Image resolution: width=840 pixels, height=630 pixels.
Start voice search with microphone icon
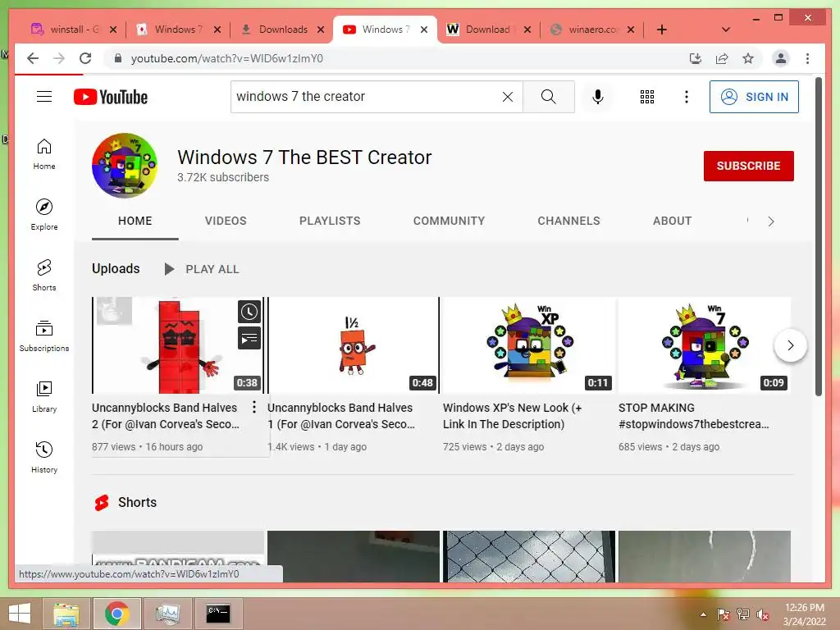coord(598,97)
